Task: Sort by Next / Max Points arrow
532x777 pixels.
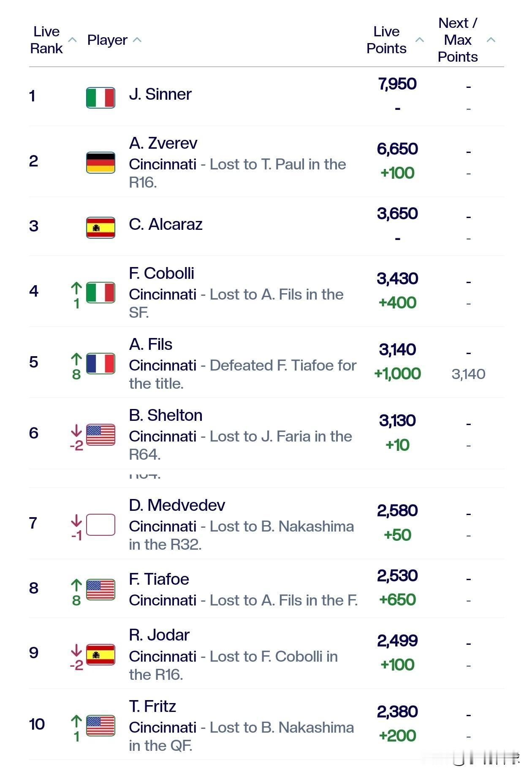Action: (x=491, y=40)
